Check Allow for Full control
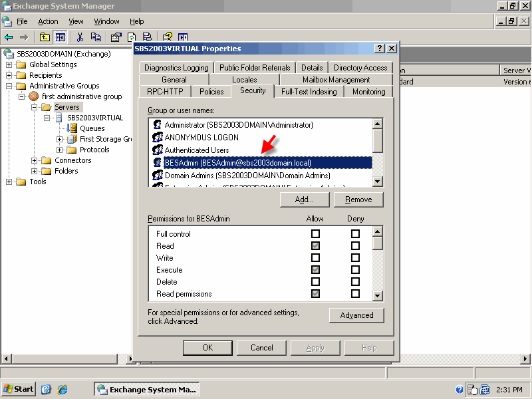Screen dimensions: 532x399 [x=315, y=234]
